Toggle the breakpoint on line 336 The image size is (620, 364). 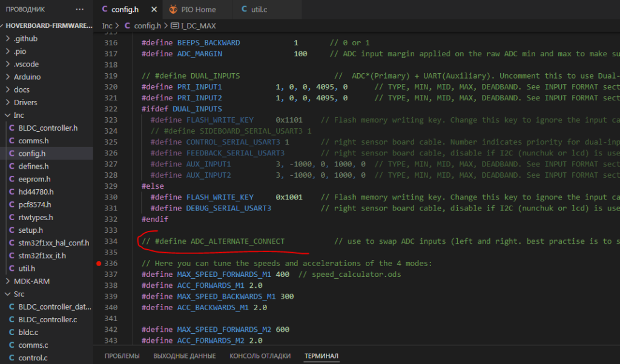click(99, 264)
